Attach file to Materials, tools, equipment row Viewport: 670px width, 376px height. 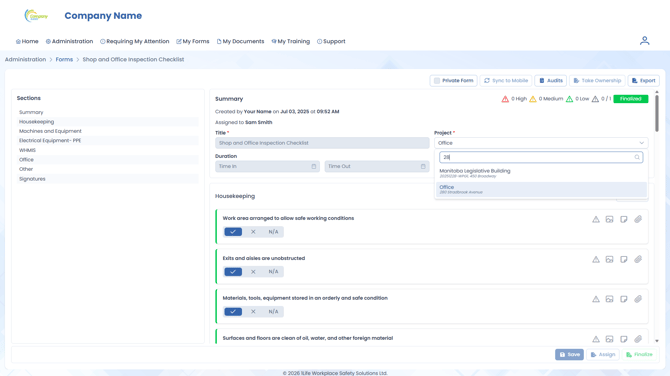pyautogui.click(x=638, y=299)
